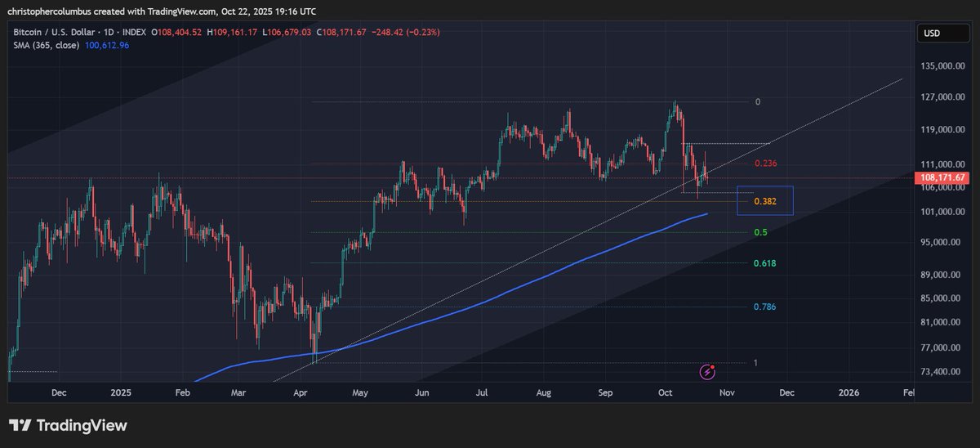Click the Aug label on time axis
This screenshot has width=980, height=448.
pos(544,392)
